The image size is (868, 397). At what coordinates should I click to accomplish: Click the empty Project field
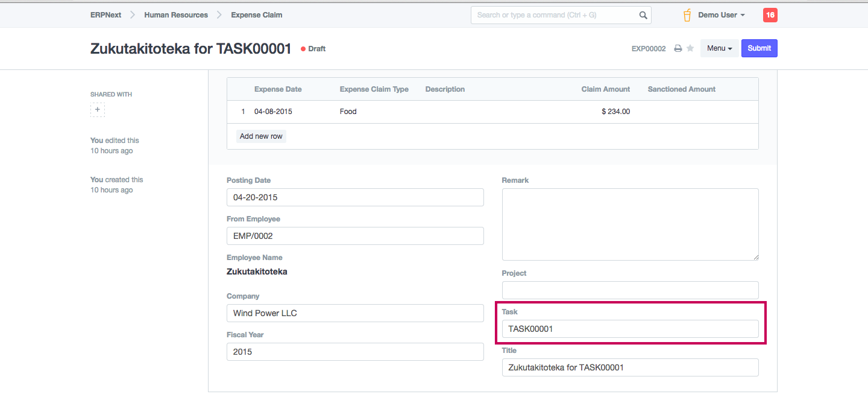tap(629, 290)
